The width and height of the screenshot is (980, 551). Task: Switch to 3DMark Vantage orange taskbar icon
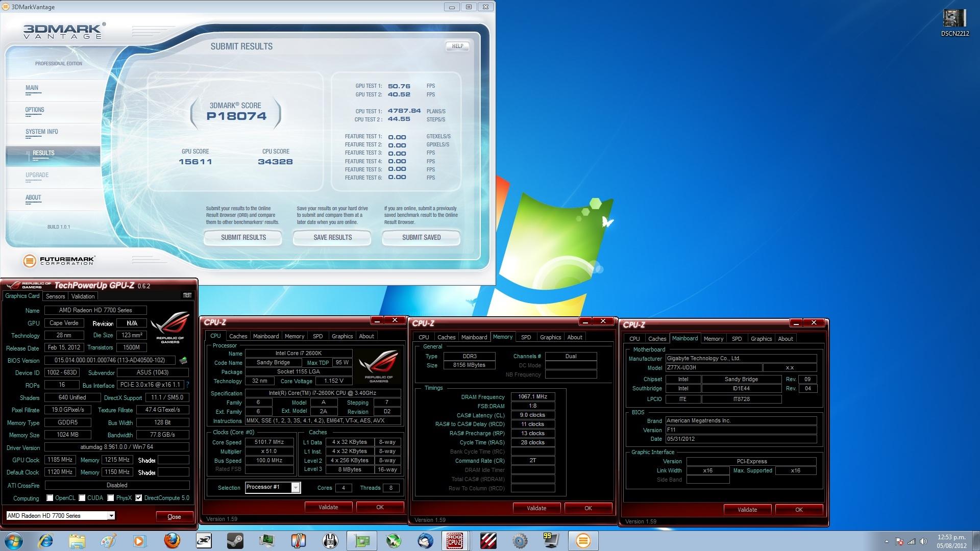(x=583, y=540)
